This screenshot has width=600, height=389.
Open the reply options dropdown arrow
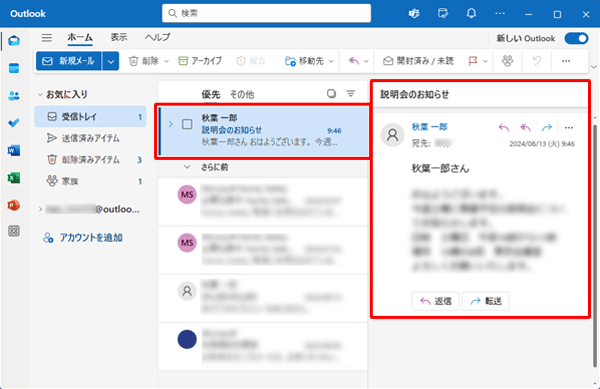point(366,61)
